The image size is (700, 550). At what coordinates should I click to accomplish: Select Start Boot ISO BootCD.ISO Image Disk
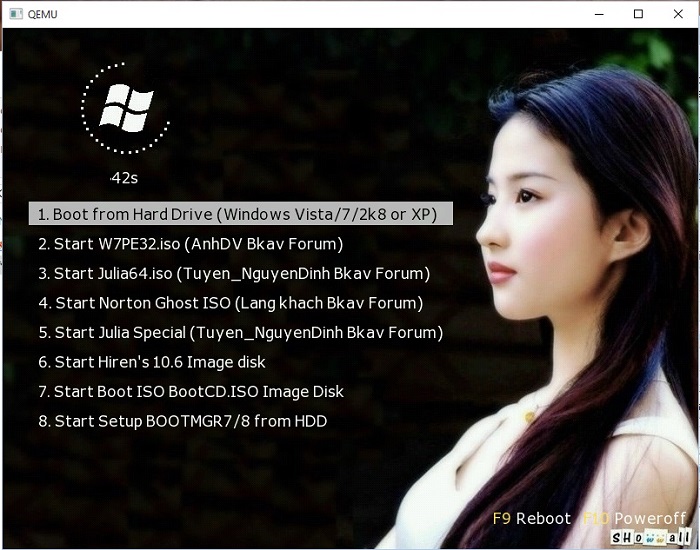point(191,391)
